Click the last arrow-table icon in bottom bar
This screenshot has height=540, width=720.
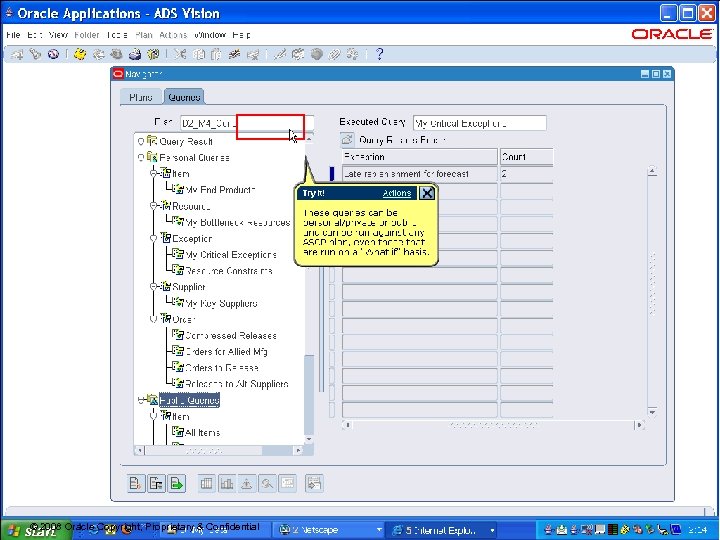coord(314,483)
